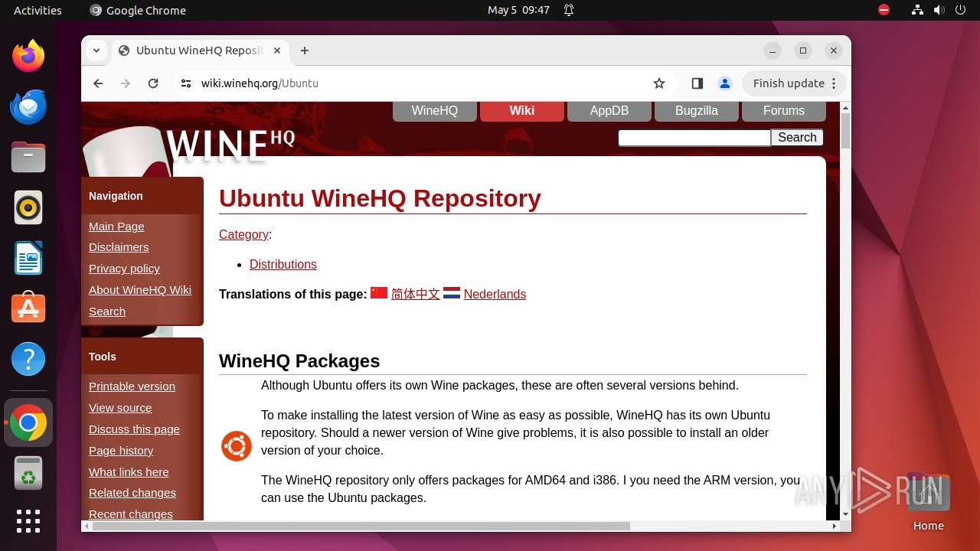Open Firefox from the dock
The height and width of the screenshot is (551, 980).
28,56
